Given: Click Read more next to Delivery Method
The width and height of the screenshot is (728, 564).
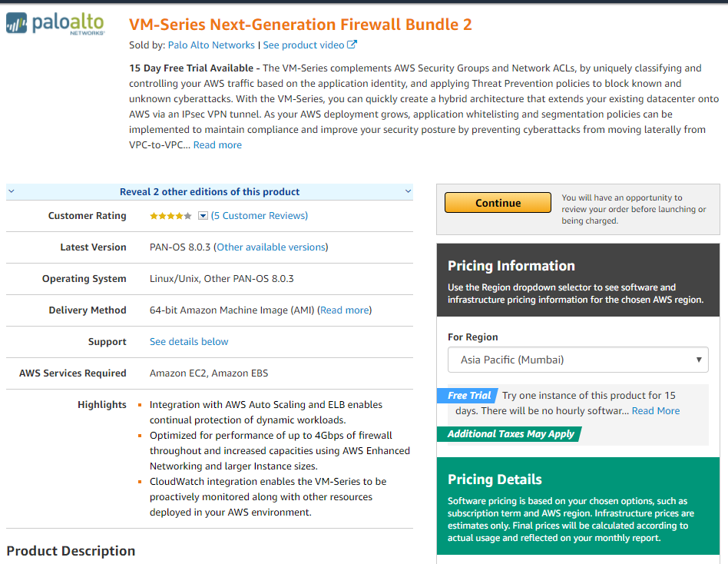Looking at the screenshot, I should pyautogui.click(x=345, y=310).
